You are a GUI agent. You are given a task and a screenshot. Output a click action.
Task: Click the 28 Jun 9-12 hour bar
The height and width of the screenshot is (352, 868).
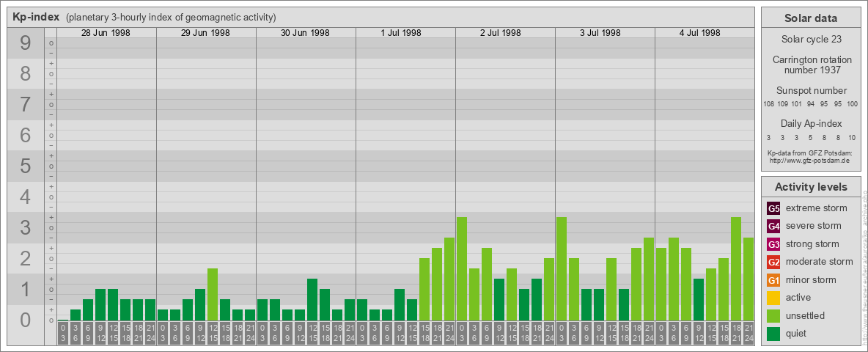100,305
